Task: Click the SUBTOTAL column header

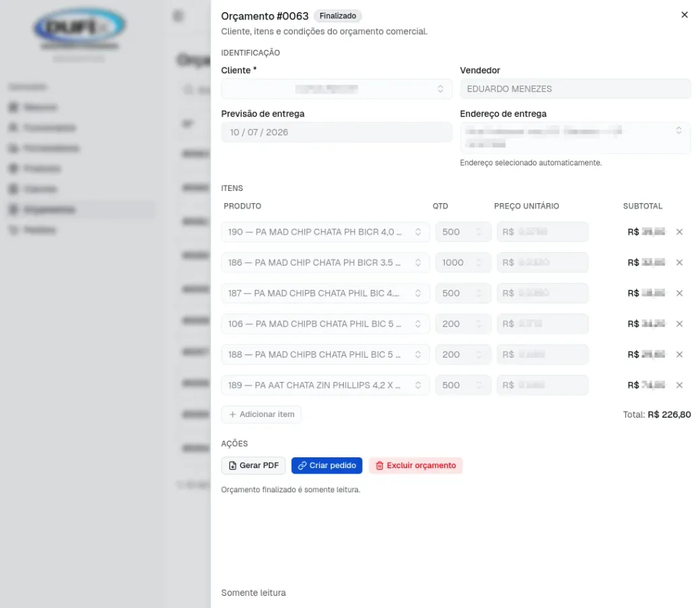Action: point(642,206)
